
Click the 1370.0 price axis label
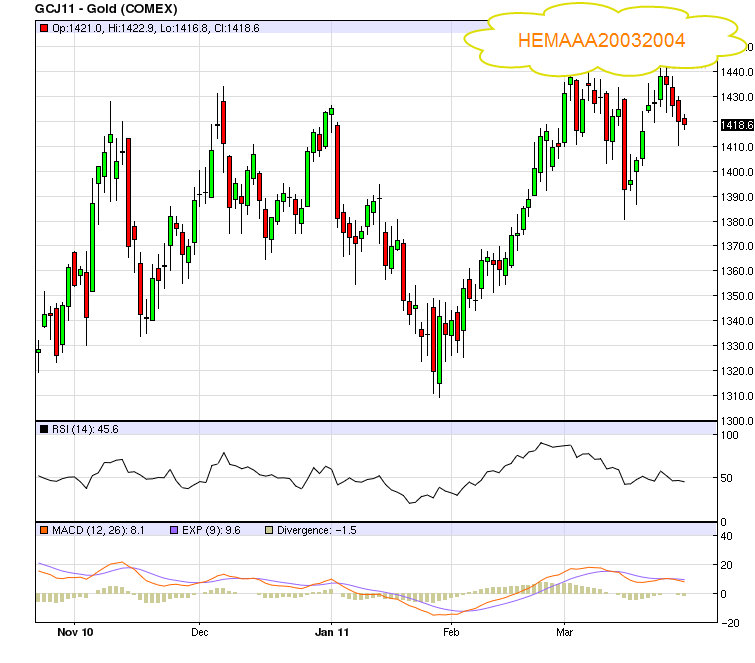[x=737, y=247]
